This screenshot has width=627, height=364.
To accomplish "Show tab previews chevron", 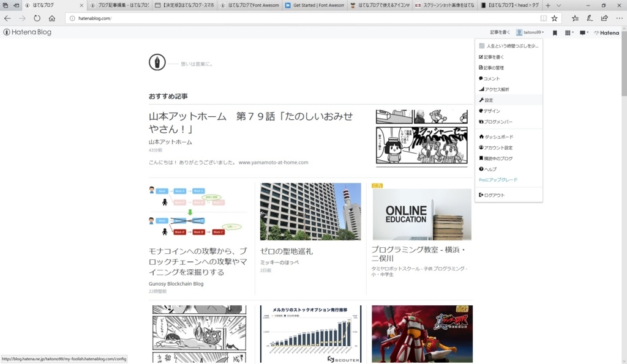I will (558, 6).
